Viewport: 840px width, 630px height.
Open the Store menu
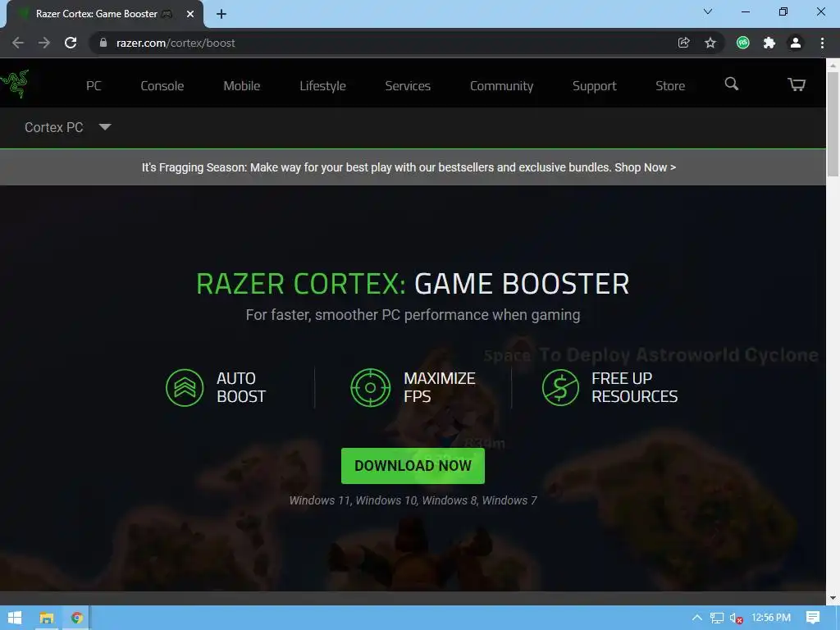pyautogui.click(x=670, y=85)
